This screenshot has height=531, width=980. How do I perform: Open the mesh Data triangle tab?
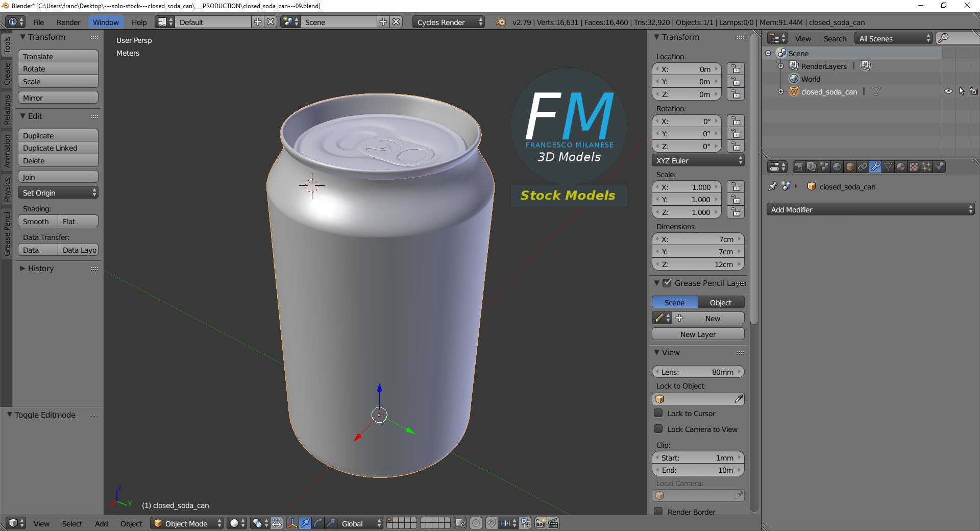click(888, 166)
